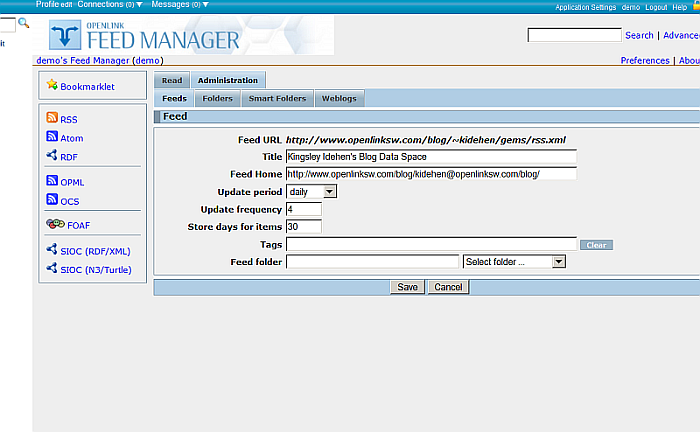Open SIOC (RDF/XML) export icon
Screen dimensions: 700x432
(52, 250)
